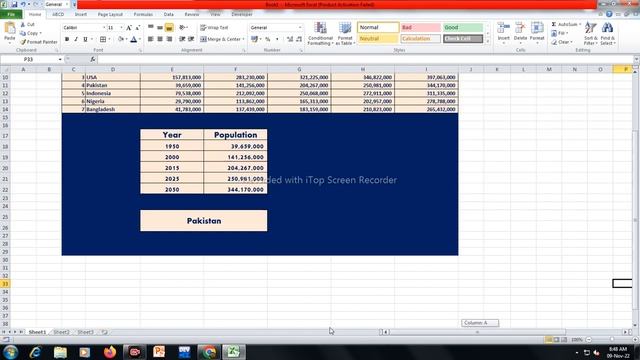Toggle Center text alignment

click(x=160, y=39)
